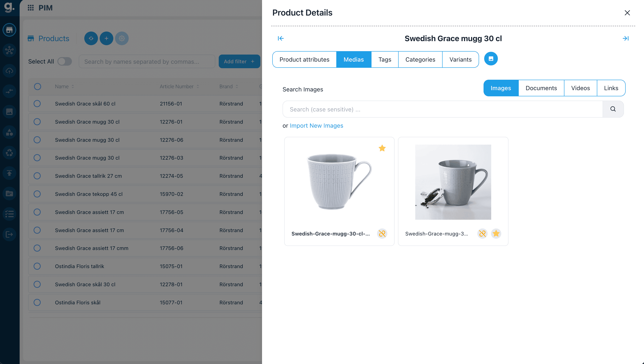Sort by the Article Number column arrows
The image size is (644, 364).
(x=198, y=87)
